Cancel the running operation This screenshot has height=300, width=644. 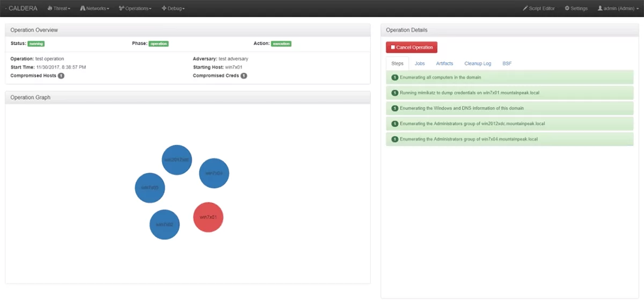pos(412,47)
